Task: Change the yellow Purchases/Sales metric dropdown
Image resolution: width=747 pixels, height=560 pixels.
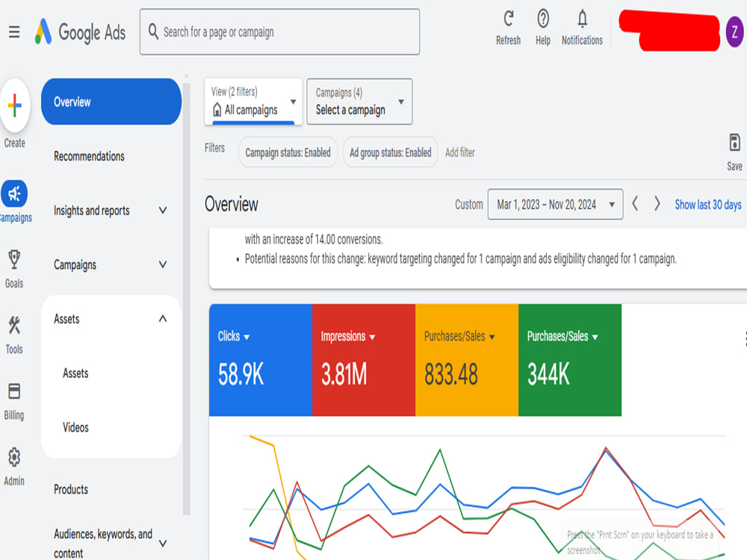Action: 459,336
